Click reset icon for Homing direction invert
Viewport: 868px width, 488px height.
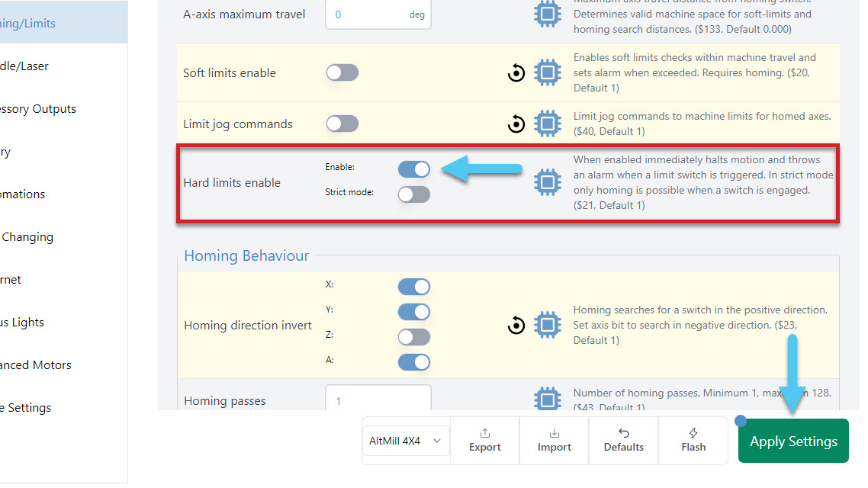[x=516, y=326]
